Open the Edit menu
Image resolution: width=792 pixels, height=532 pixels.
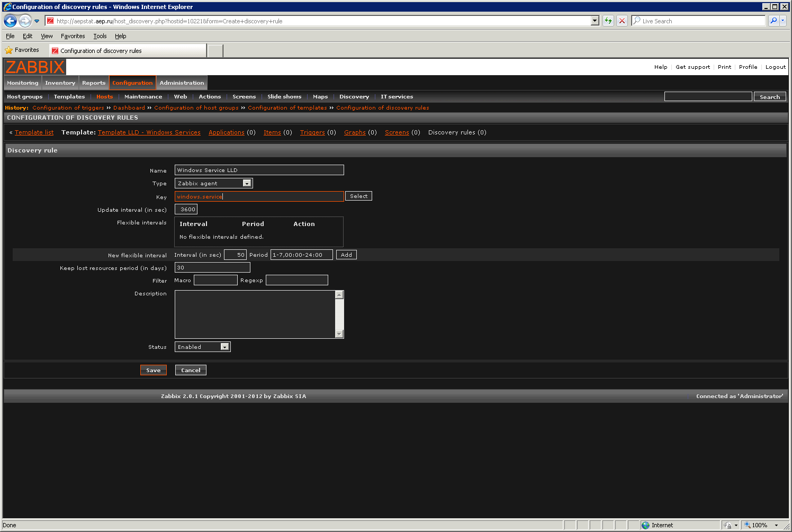coord(28,36)
